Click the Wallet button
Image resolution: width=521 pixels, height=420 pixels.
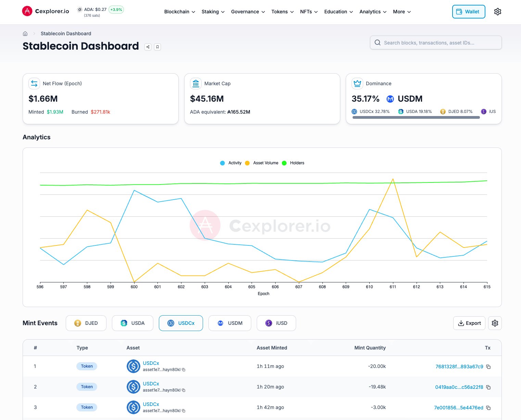468,12
